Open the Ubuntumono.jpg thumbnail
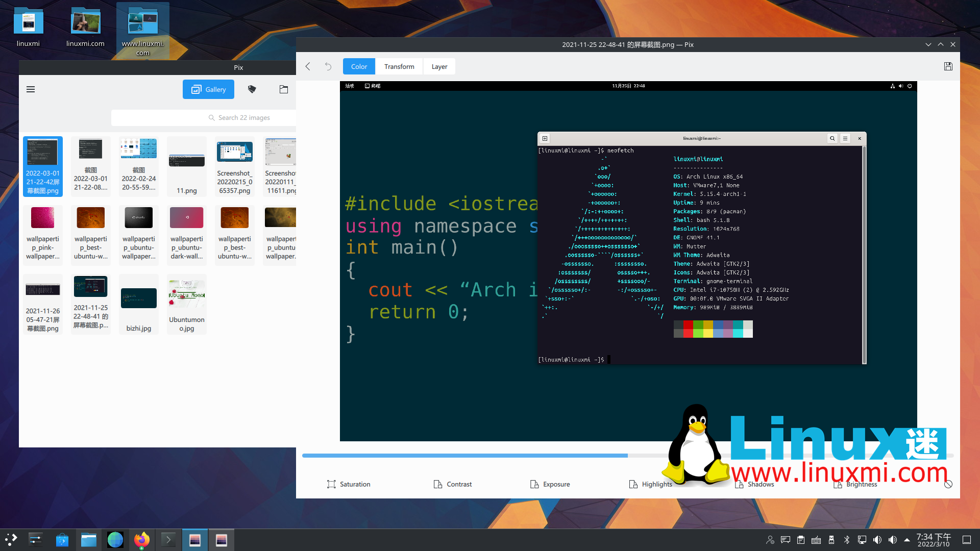Screen dimensions: 980x551 click(x=187, y=304)
